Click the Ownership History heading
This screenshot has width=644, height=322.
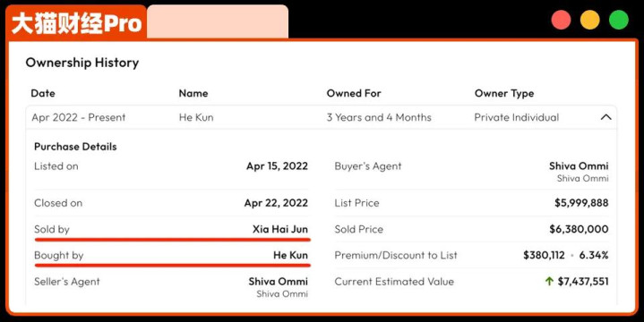(82, 63)
